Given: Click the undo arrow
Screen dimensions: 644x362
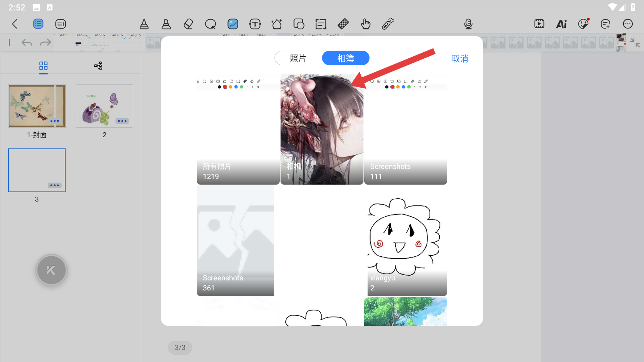Looking at the screenshot, I should 27,43.
